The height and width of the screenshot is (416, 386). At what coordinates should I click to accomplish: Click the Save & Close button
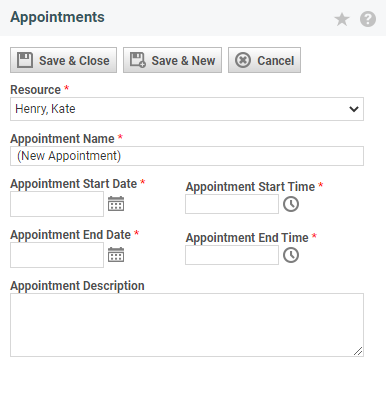click(x=63, y=60)
